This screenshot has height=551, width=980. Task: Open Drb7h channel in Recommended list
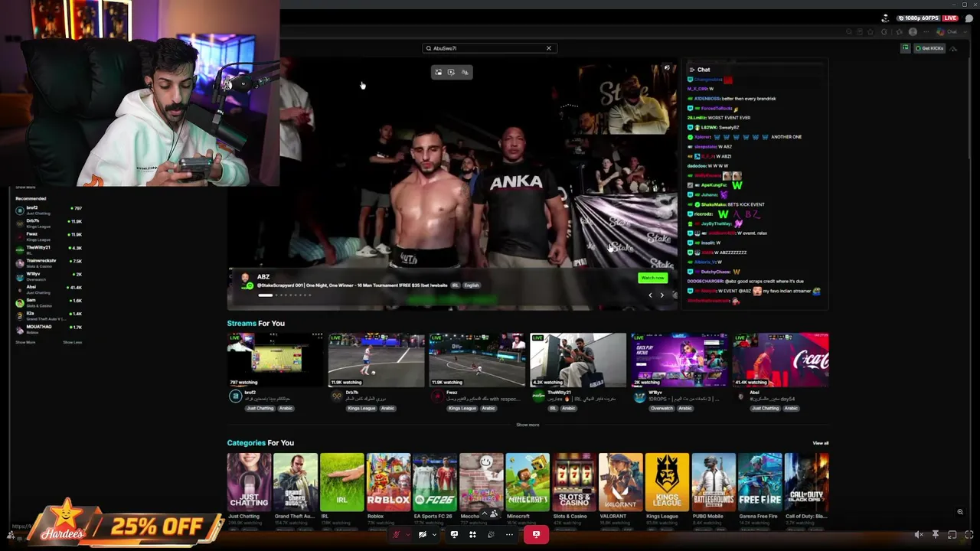coord(49,223)
